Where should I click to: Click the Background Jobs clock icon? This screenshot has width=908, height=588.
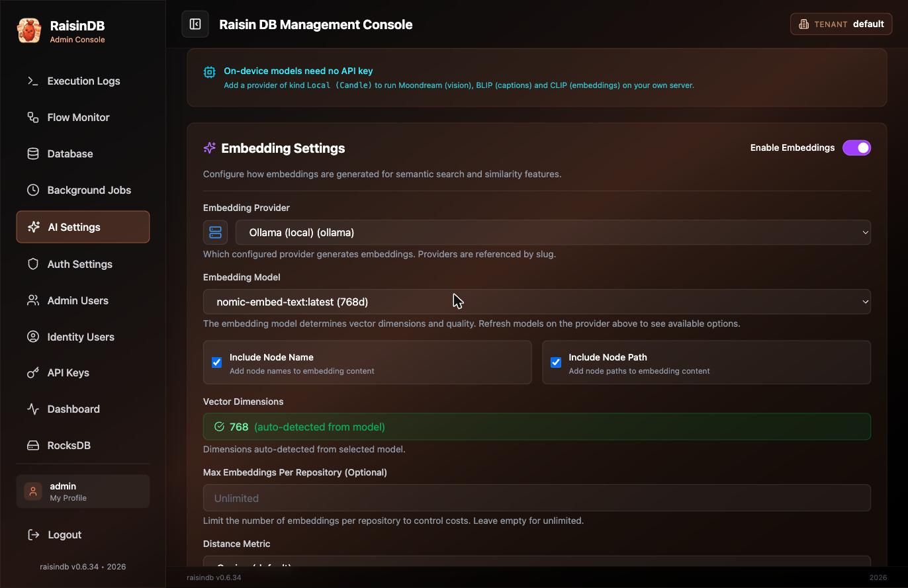[x=32, y=190]
